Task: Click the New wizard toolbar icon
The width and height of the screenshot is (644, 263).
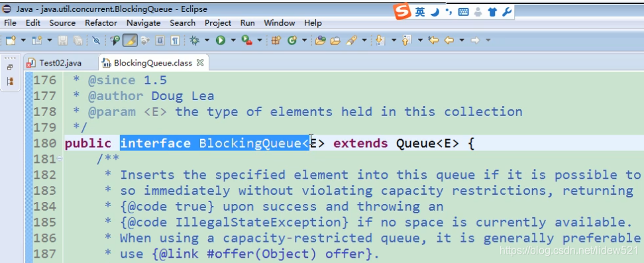Action: click(x=11, y=40)
